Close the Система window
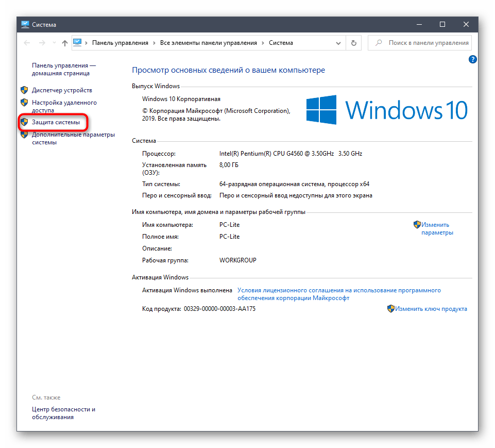This screenshot has height=448, width=495. (466, 24)
